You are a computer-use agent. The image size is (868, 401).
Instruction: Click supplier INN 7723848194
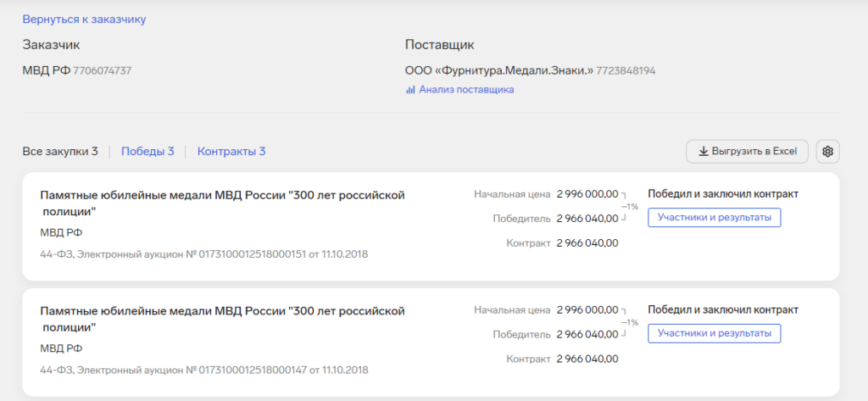[x=626, y=70]
